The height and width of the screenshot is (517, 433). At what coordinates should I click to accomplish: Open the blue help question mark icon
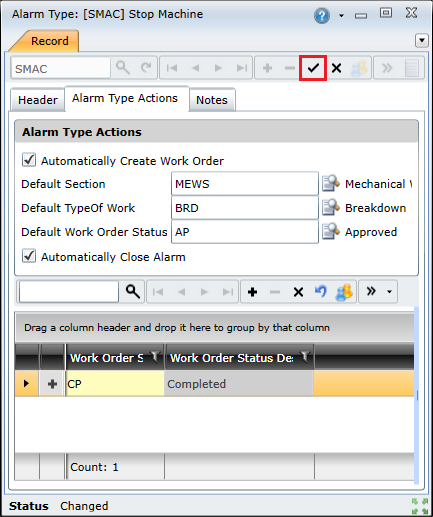coord(322,15)
